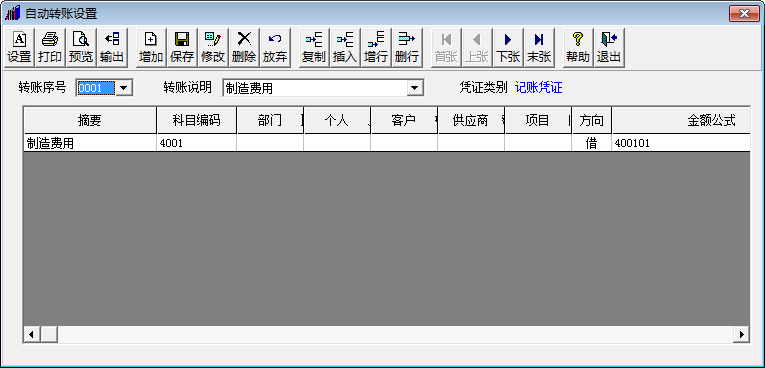Viewport: 765px width, 368px height.
Task: Click the 转账序号 field showing 0001
Action: 96,88
